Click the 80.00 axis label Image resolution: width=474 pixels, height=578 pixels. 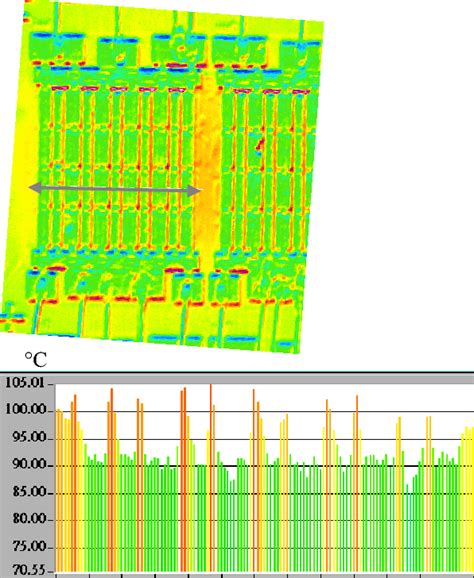[29, 519]
